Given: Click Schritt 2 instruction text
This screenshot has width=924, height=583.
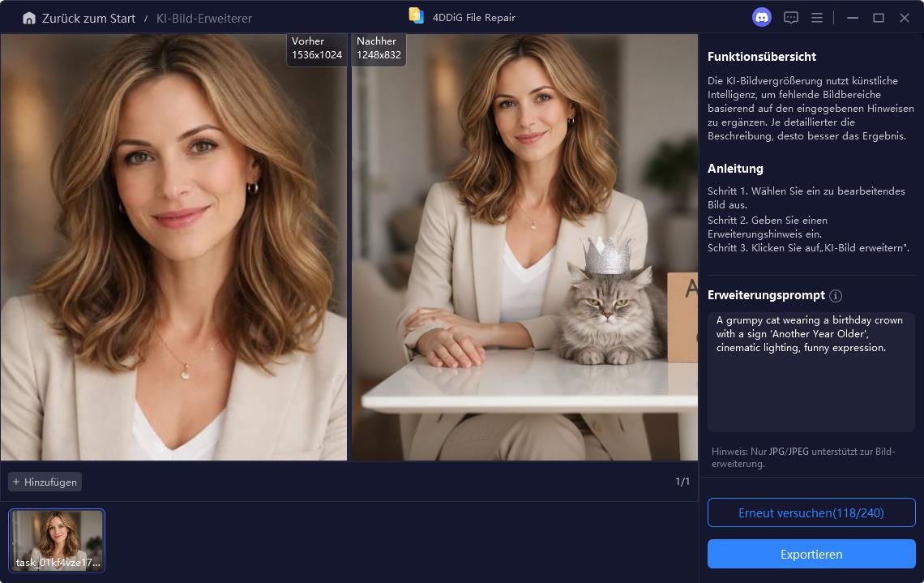Looking at the screenshot, I should (x=768, y=227).
